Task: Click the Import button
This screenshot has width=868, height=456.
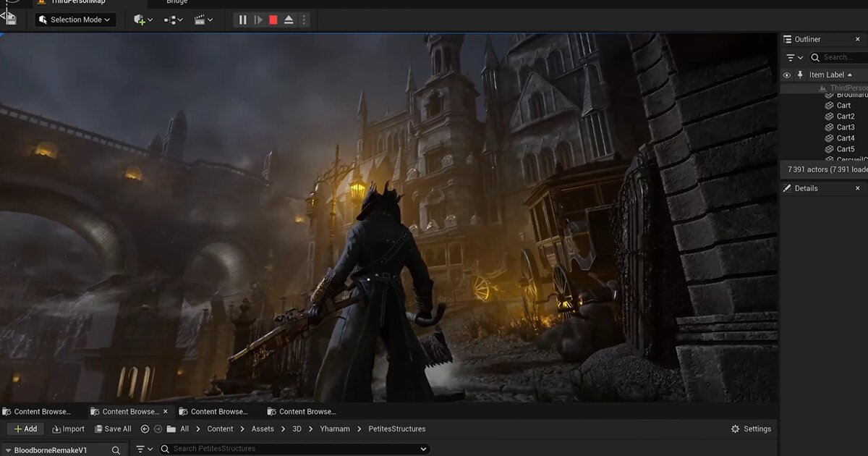Action: (x=69, y=428)
